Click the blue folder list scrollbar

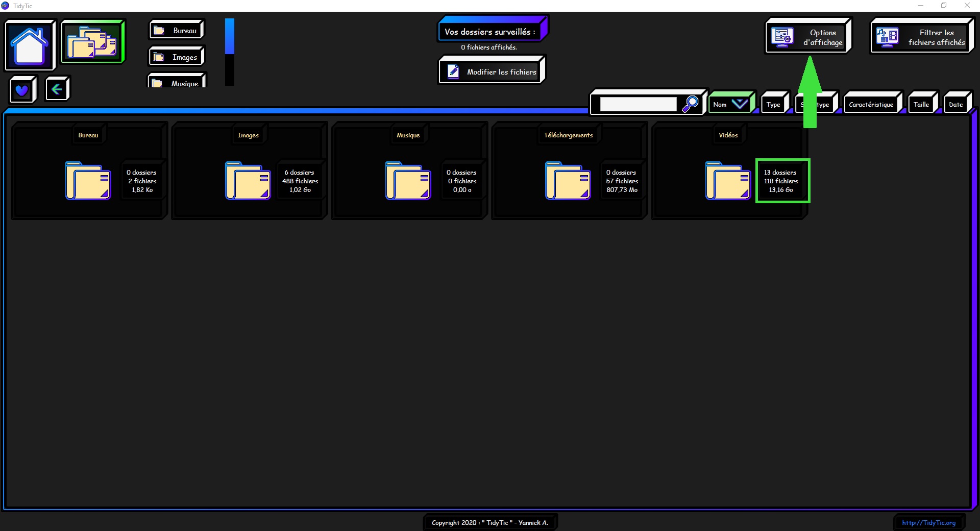click(230, 37)
